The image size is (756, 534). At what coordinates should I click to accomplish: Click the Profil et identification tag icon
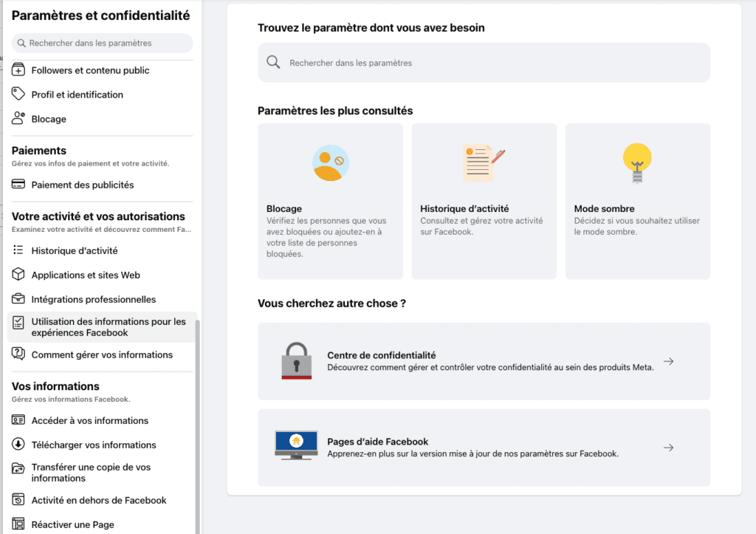tap(18, 94)
